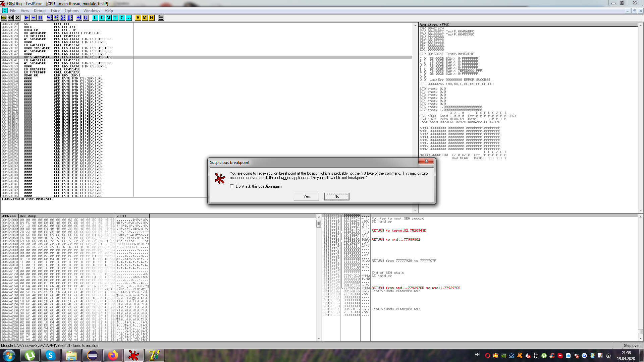This screenshot has height=362, width=644.
Task: Click the Step into icon
Action: tap(50, 18)
